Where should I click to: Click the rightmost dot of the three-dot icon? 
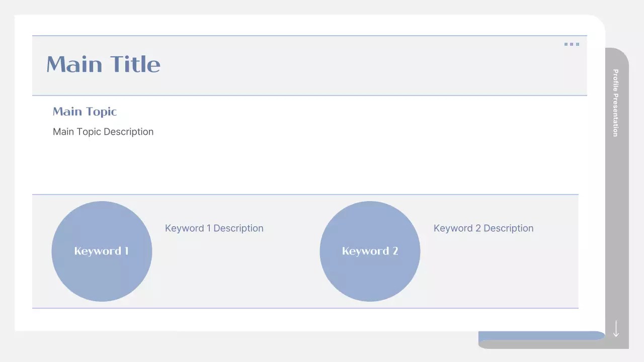tap(577, 44)
